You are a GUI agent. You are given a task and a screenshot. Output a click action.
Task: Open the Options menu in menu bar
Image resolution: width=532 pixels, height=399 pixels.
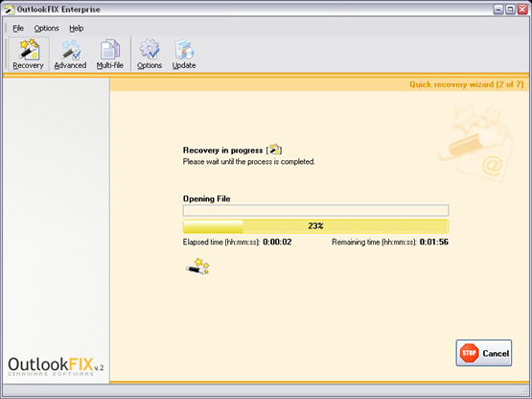pyautogui.click(x=46, y=28)
